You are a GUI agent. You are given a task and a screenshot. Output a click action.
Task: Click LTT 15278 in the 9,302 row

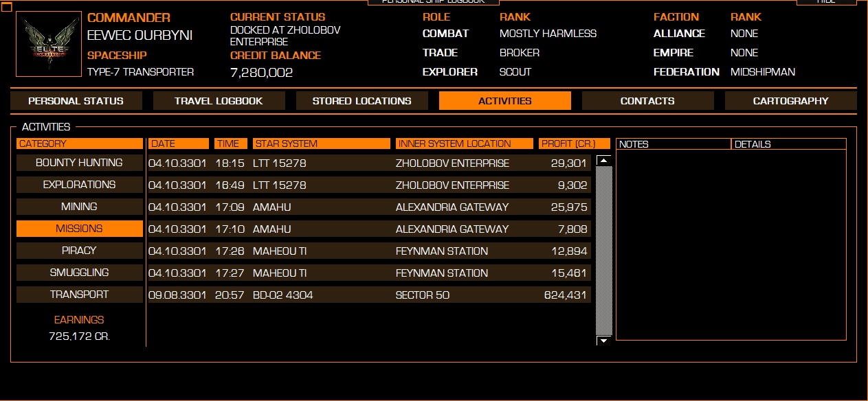pos(280,185)
